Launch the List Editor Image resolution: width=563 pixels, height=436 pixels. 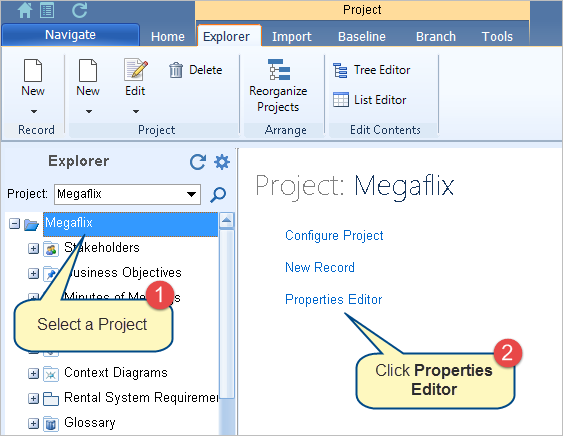(369, 99)
